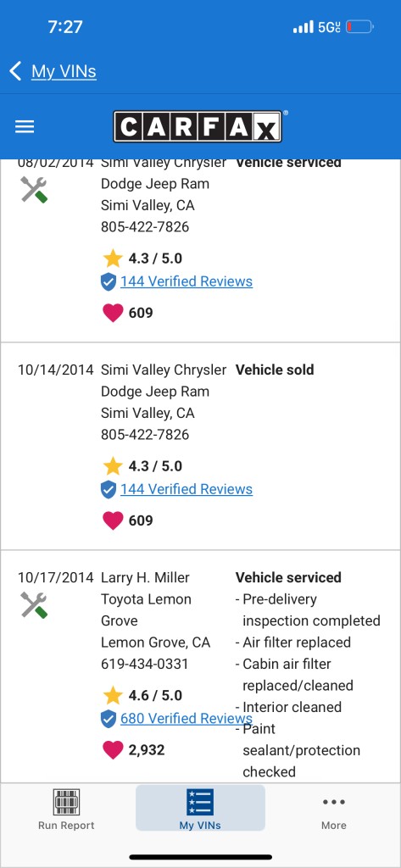Viewport: 401px width, 868px height.
Task: Tap the heart icon next to 2,932
Action: coord(113,750)
